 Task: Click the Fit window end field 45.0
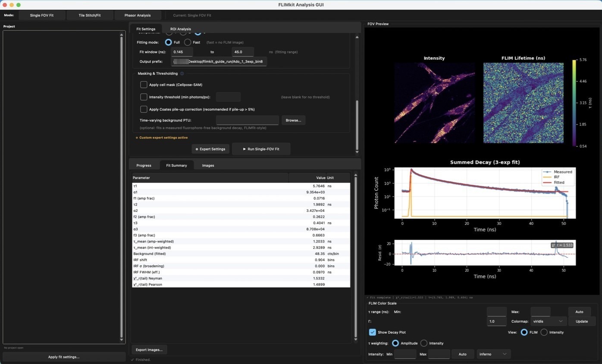point(243,52)
